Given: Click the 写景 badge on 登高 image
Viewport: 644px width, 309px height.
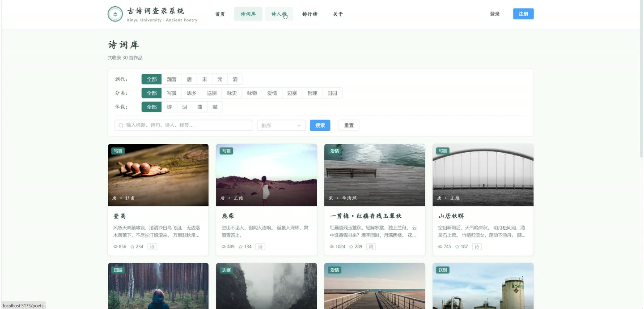Looking at the screenshot, I should (118, 151).
